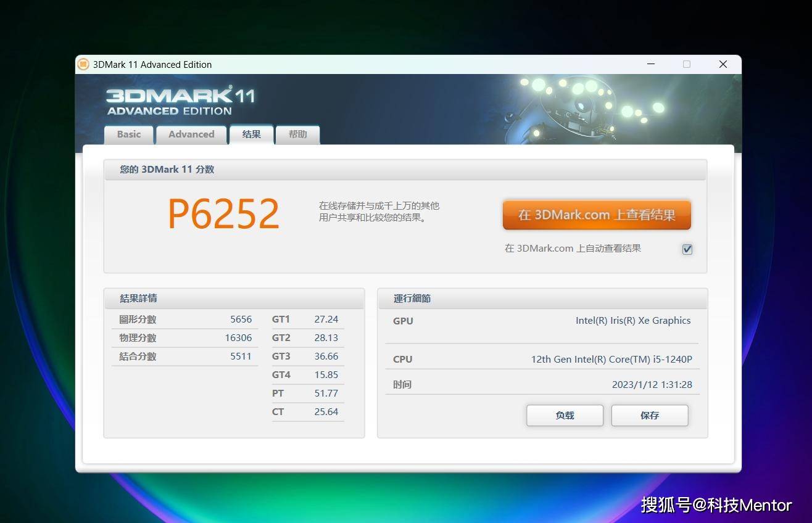The image size is (812, 523).
Task: Click the GT1 label
Action: click(281, 319)
